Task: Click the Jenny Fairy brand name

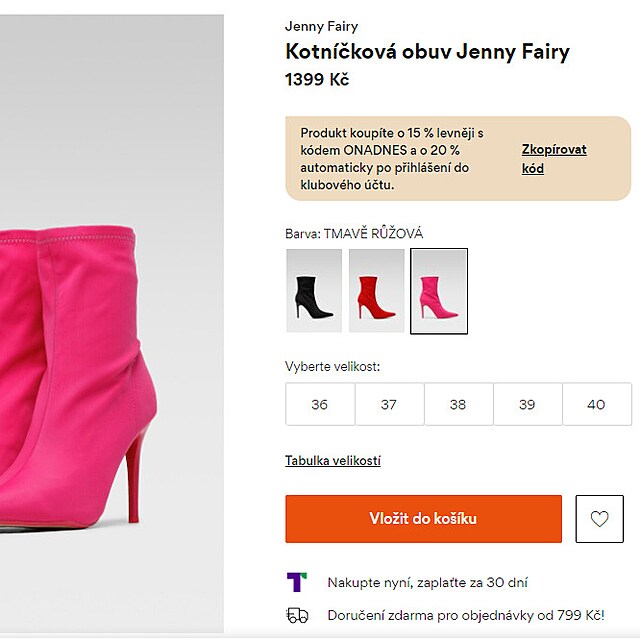Action: [321, 26]
